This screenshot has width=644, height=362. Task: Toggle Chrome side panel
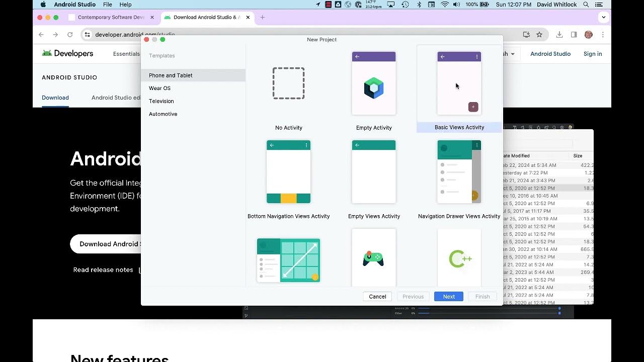[574, 35]
